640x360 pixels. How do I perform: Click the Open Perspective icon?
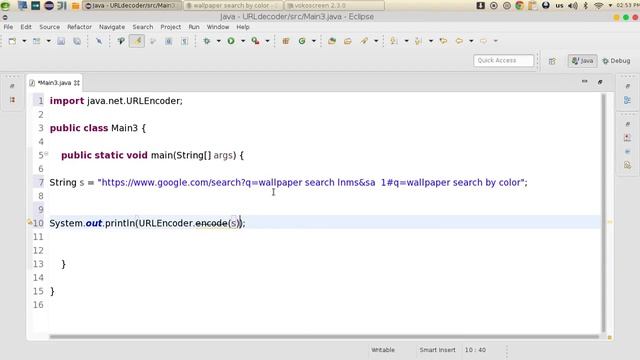coord(552,61)
